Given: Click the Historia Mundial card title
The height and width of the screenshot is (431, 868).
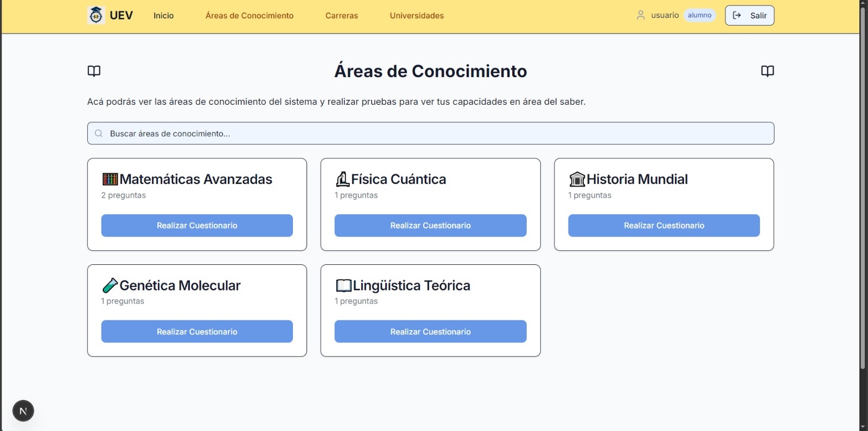Looking at the screenshot, I should 637,179.
